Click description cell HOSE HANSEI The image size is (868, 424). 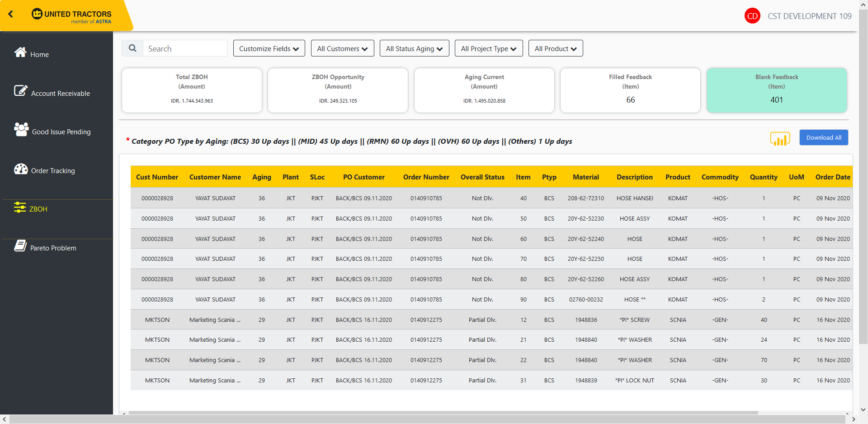(x=635, y=198)
